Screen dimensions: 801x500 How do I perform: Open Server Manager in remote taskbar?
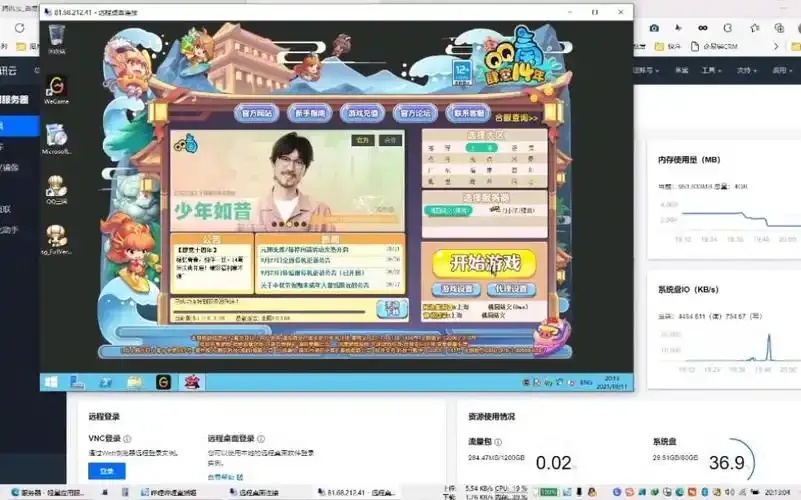click(78, 382)
